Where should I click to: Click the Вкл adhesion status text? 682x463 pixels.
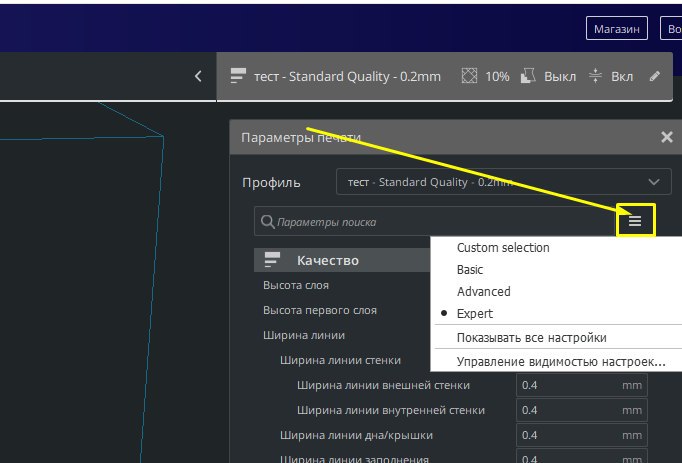click(x=622, y=77)
